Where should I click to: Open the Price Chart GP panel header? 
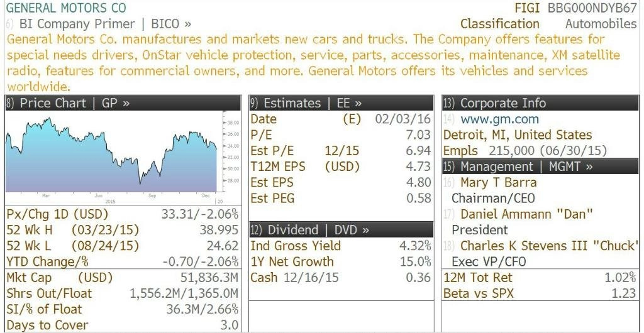coord(123,103)
